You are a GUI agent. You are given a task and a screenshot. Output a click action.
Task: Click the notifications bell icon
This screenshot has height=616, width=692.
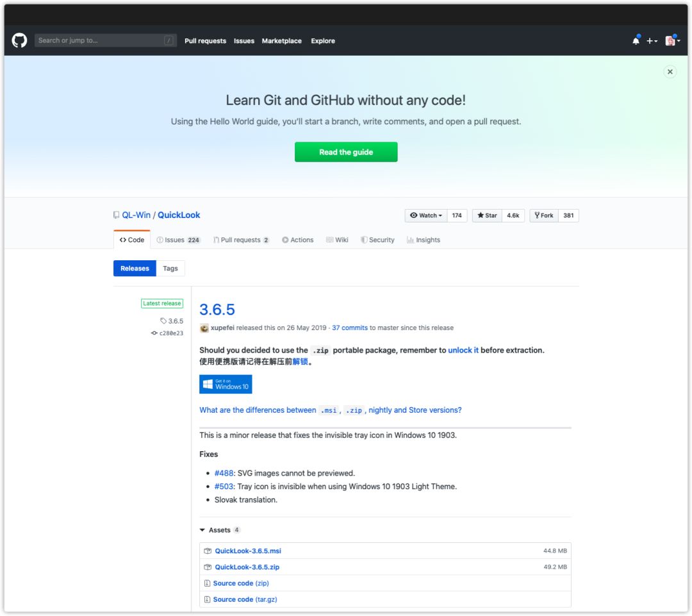pyautogui.click(x=636, y=40)
